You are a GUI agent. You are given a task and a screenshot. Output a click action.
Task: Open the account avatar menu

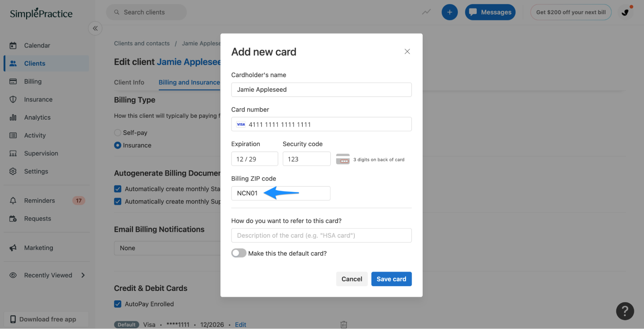(626, 12)
